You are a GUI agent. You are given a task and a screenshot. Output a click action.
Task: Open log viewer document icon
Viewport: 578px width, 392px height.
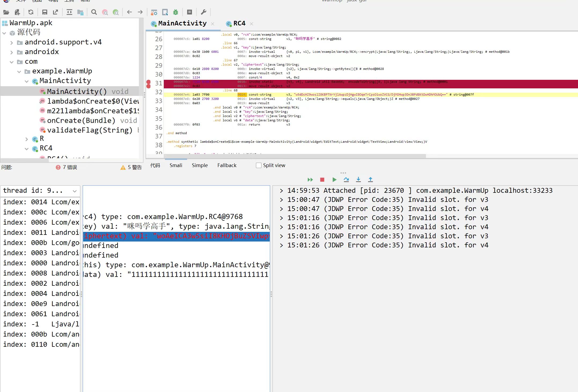click(x=190, y=12)
